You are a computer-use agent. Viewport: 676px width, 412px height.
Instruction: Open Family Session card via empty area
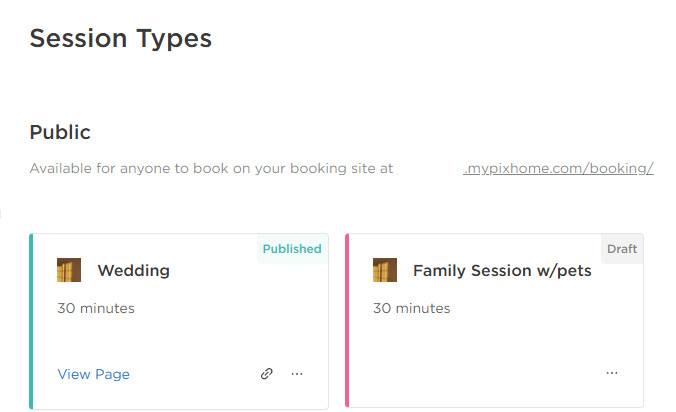pyautogui.click(x=496, y=340)
